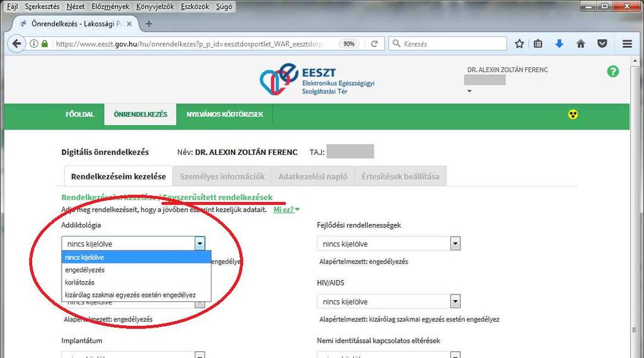Viewport: 644px width, 358px height.
Task: Click the green help question mark icon
Action: 613,72
